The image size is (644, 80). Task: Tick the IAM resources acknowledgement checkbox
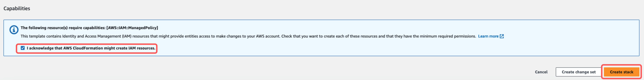23,48
